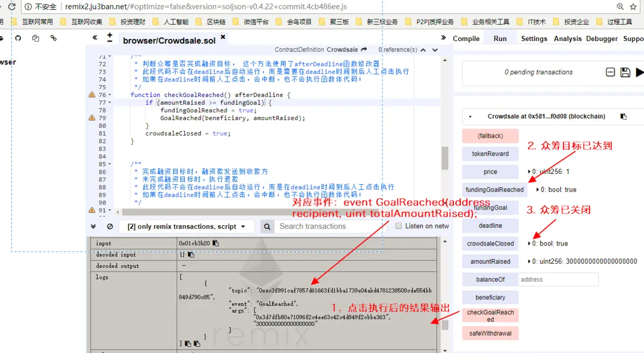
Task: Click the fold arrow on code line 85
Action: click(x=111, y=164)
